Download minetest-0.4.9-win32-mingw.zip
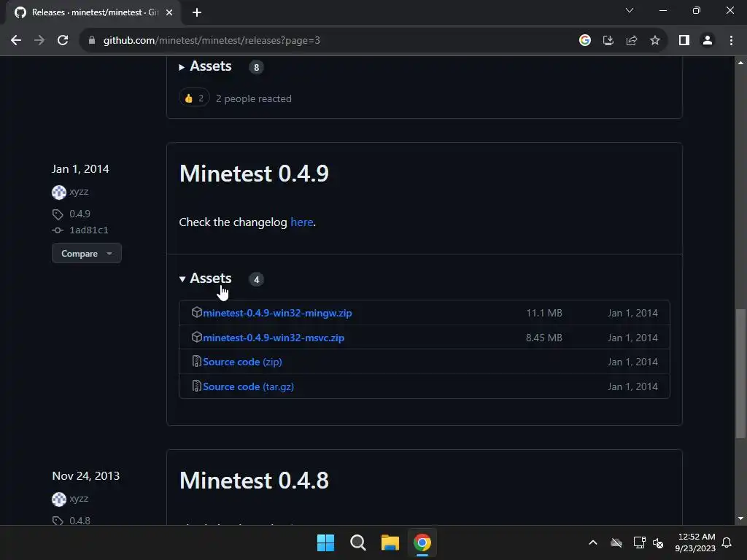 (277, 314)
